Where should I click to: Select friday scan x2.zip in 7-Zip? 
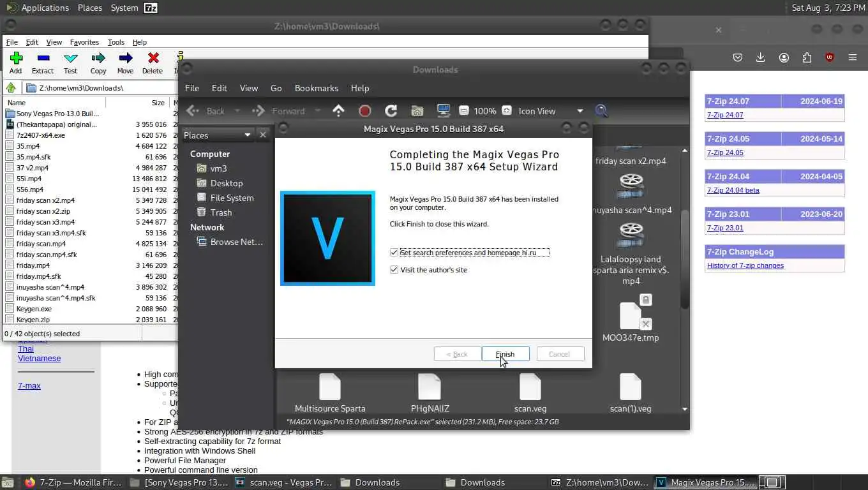point(43,211)
